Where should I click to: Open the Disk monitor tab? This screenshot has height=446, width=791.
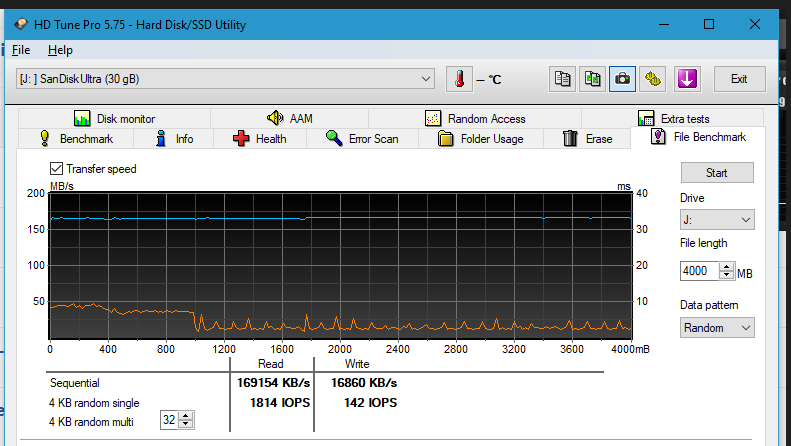(x=115, y=119)
